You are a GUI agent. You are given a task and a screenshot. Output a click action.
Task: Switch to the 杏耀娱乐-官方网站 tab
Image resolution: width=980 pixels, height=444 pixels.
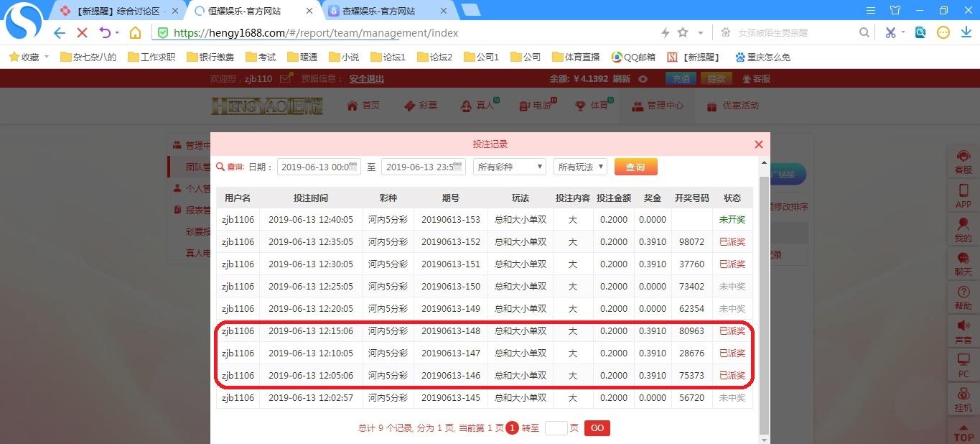pos(388,11)
